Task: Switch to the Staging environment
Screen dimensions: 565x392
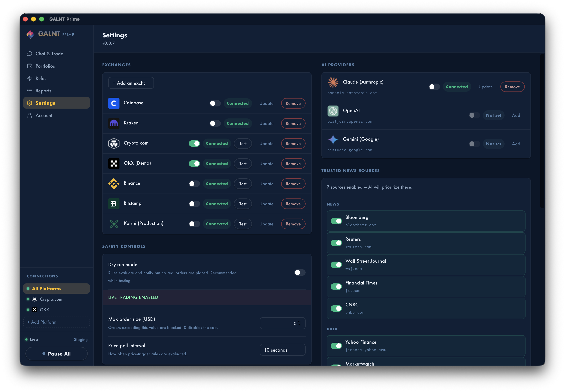Action: 81,339
